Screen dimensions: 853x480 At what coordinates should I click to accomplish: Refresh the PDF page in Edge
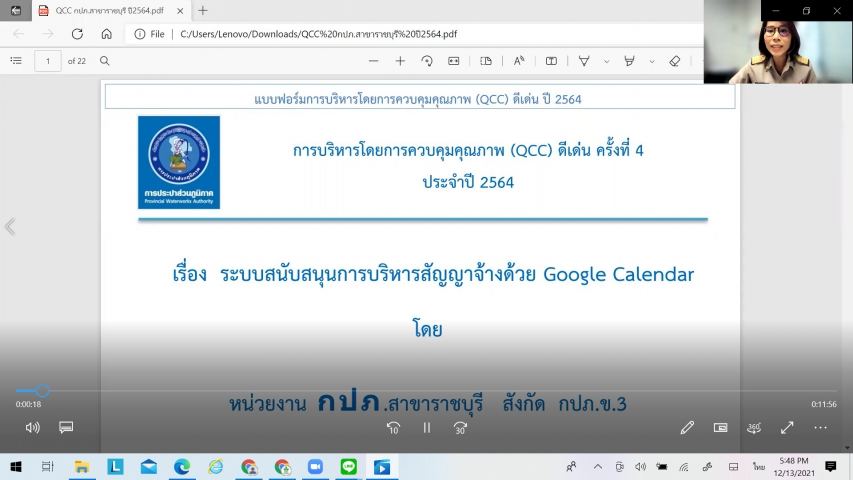click(x=77, y=34)
